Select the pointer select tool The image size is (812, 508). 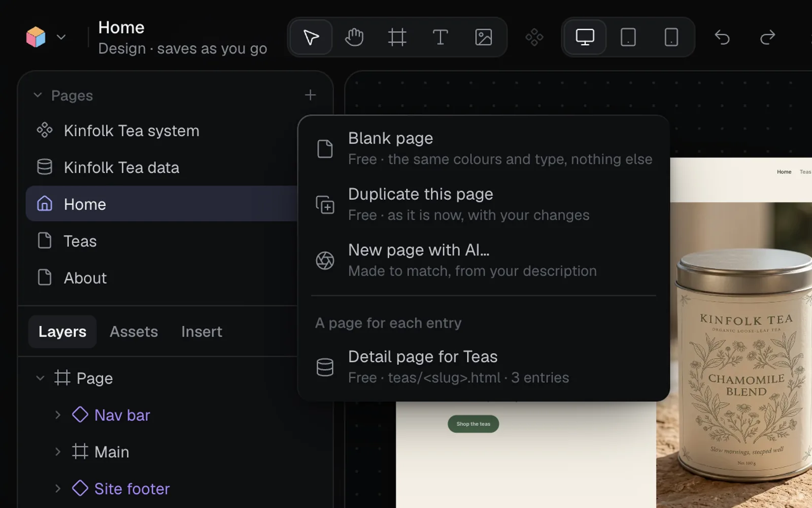point(311,37)
